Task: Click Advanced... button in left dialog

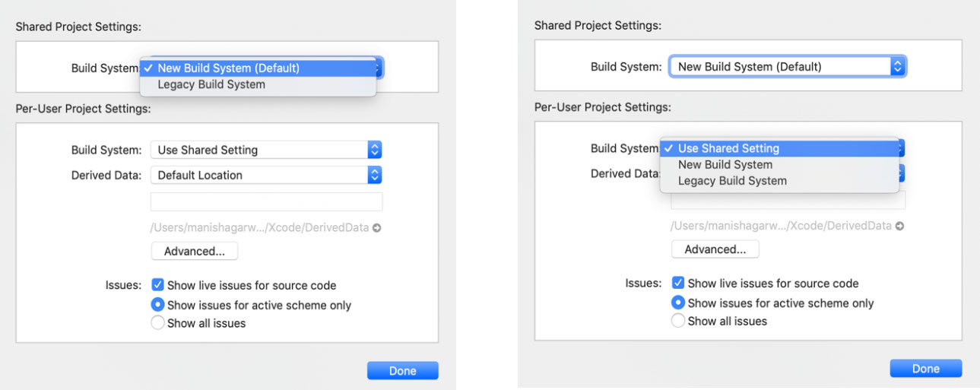Action: pyautogui.click(x=195, y=251)
